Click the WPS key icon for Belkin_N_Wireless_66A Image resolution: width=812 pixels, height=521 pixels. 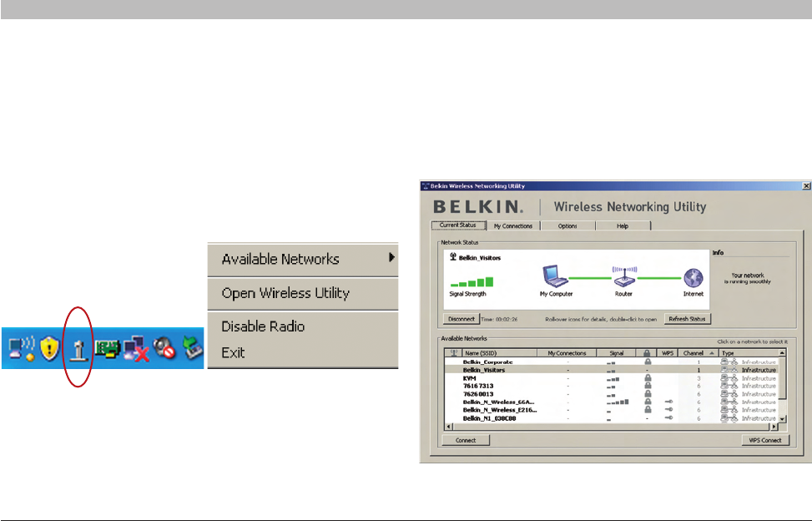668,402
